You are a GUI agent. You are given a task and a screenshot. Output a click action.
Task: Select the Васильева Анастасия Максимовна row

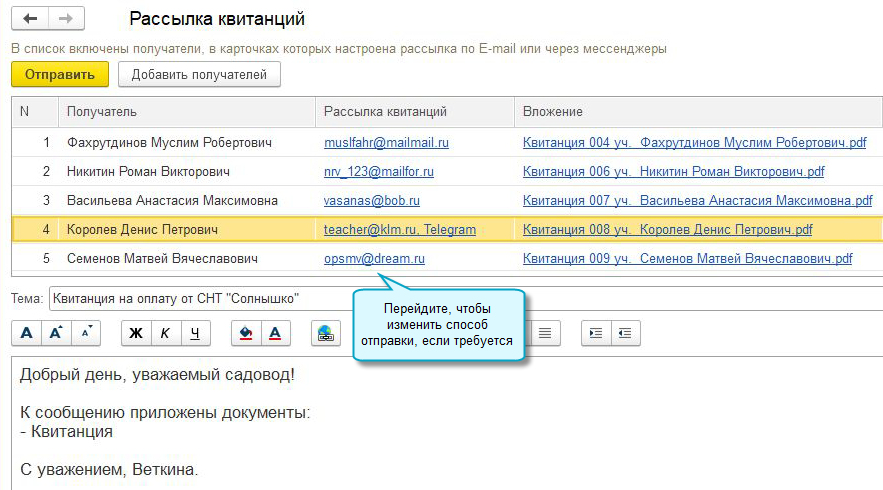click(172, 201)
